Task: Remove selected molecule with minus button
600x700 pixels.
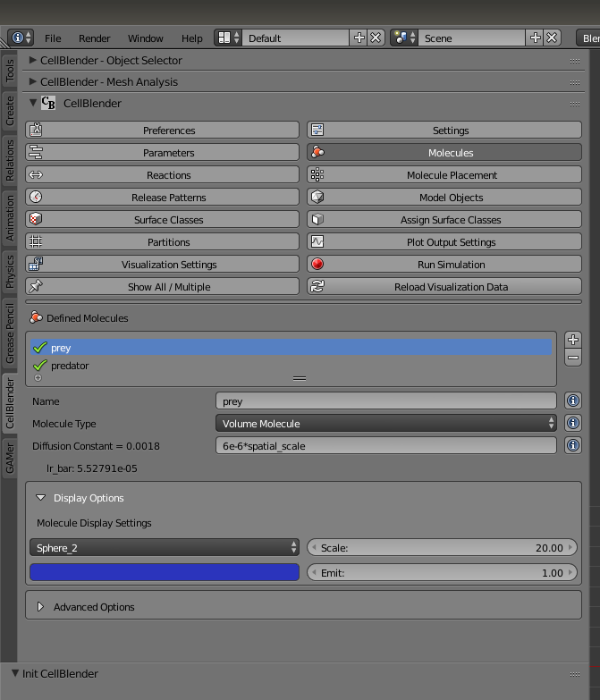Action: [573, 358]
